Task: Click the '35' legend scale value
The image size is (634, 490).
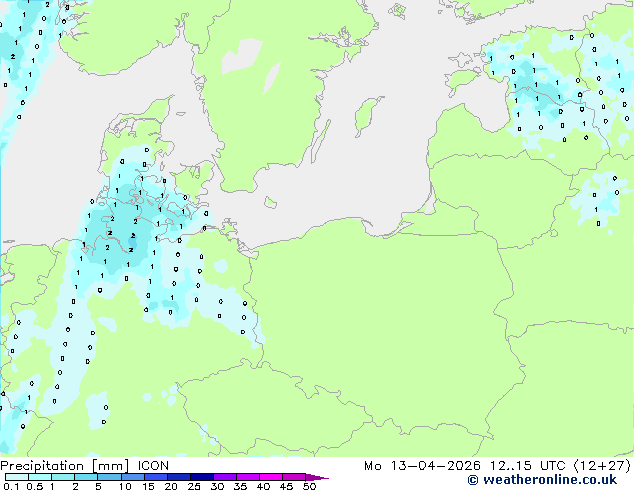Action: (240, 486)
